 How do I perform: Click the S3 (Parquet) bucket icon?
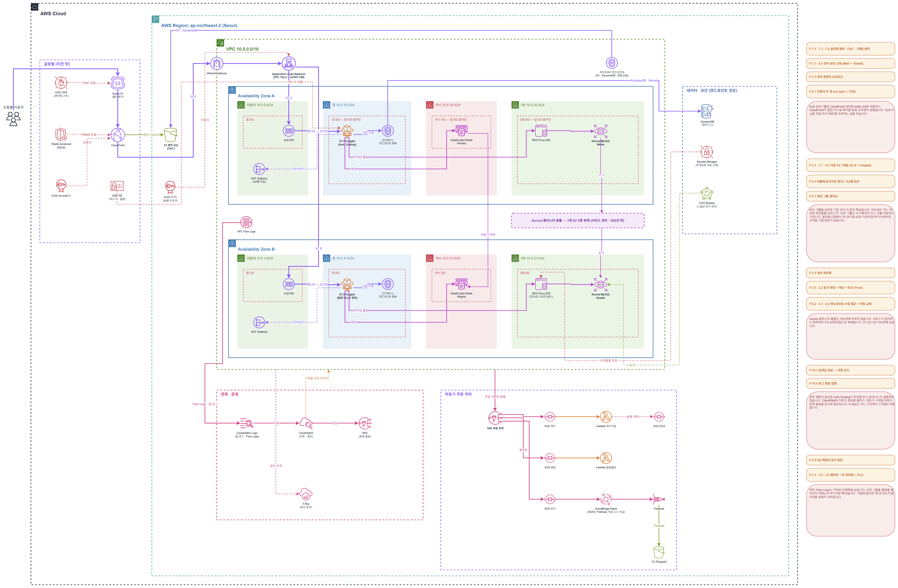(x=659, y=553)
